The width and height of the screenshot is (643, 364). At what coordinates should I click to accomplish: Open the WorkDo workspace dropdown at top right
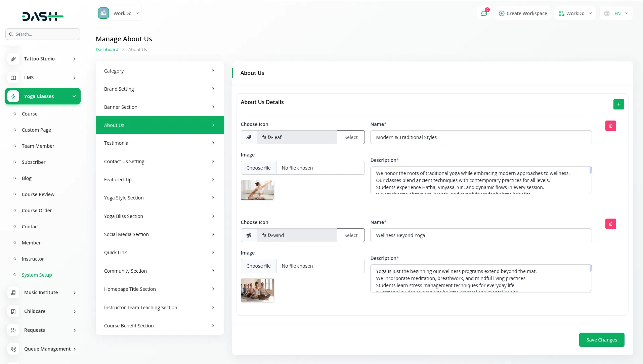575,13
